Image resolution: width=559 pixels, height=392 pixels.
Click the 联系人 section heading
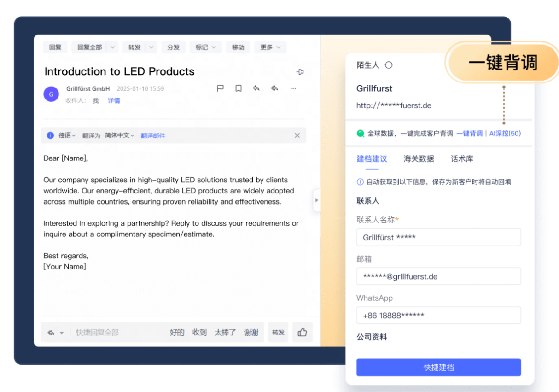point(368,201)
